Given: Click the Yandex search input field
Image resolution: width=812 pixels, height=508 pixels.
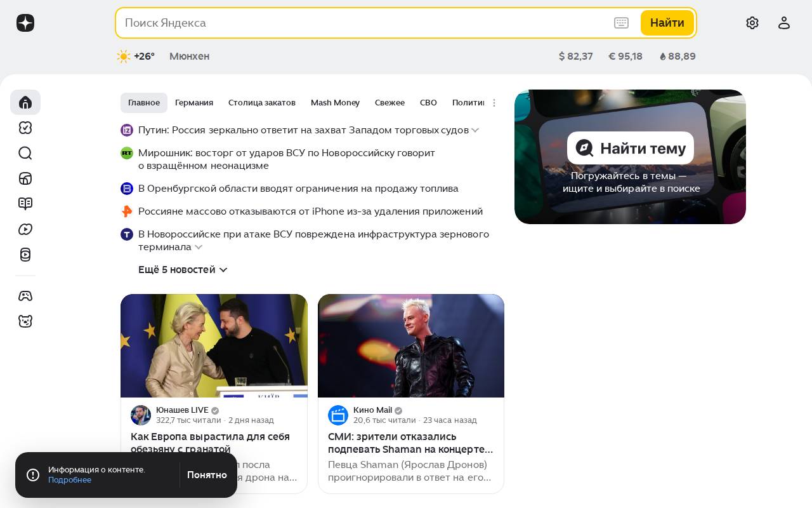Looking at the screenshot, I should point(365,23).
